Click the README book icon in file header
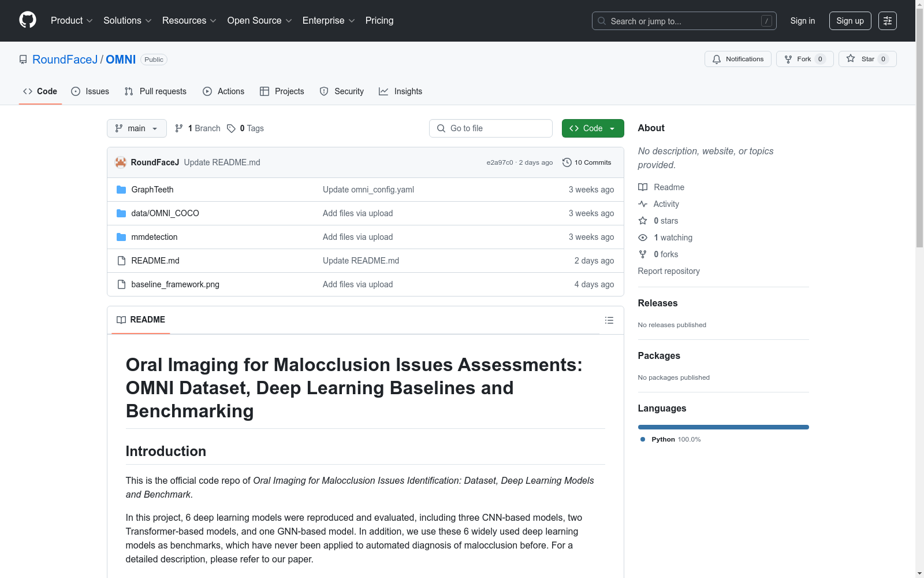The height and width of the screenshot is (578, 924). (121, 320)
